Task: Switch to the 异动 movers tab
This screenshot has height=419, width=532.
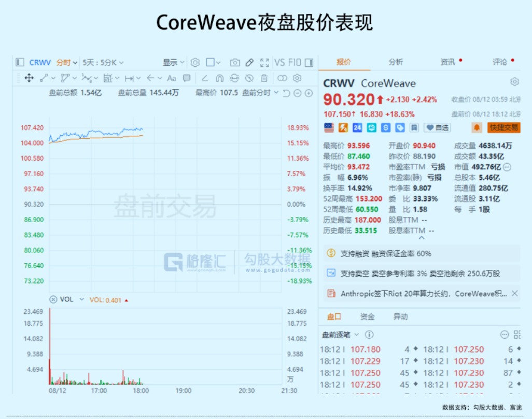Action: tap(400, 316)
